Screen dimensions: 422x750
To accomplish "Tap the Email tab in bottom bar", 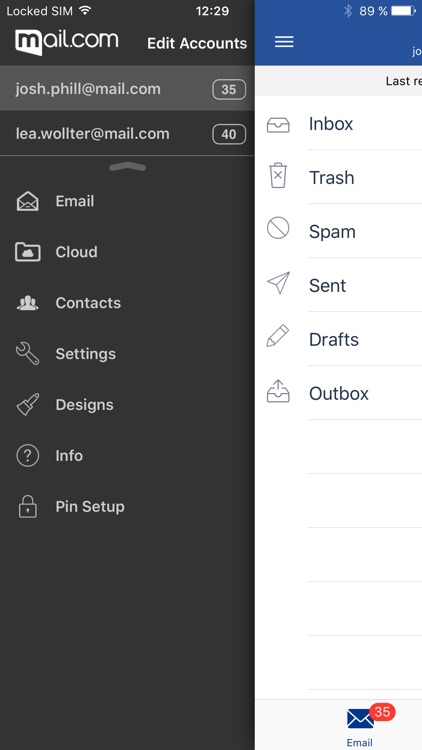I will 360,727.
